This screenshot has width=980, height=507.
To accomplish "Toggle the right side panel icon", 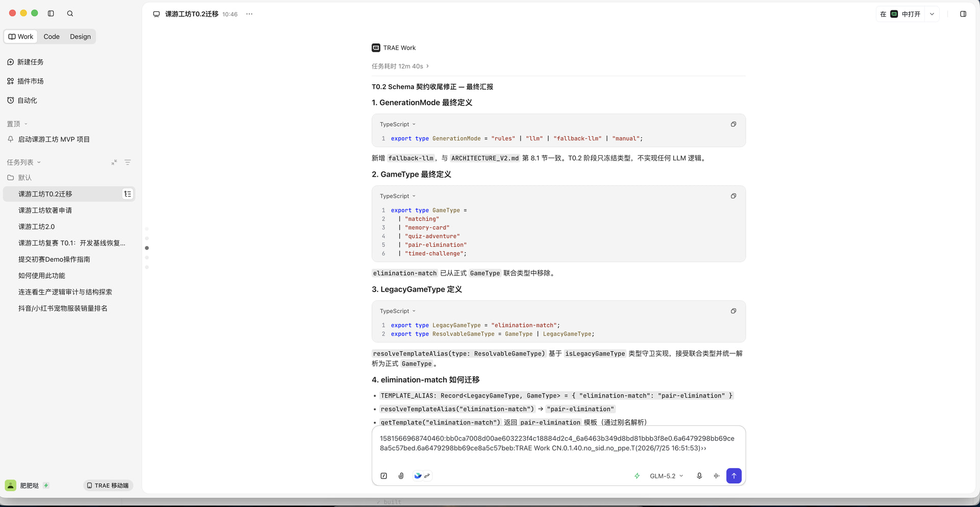I will pyautogui.click(x=963, y=14).
